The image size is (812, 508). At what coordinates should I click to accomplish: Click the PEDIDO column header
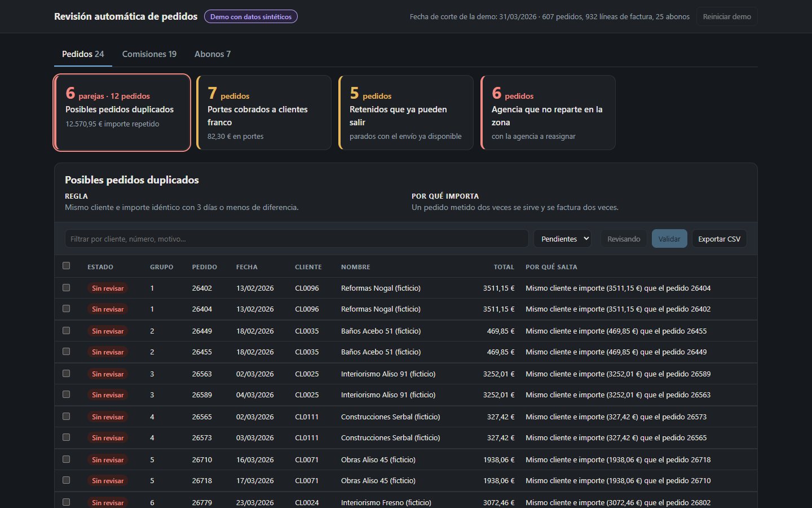[x=205, y=267]
